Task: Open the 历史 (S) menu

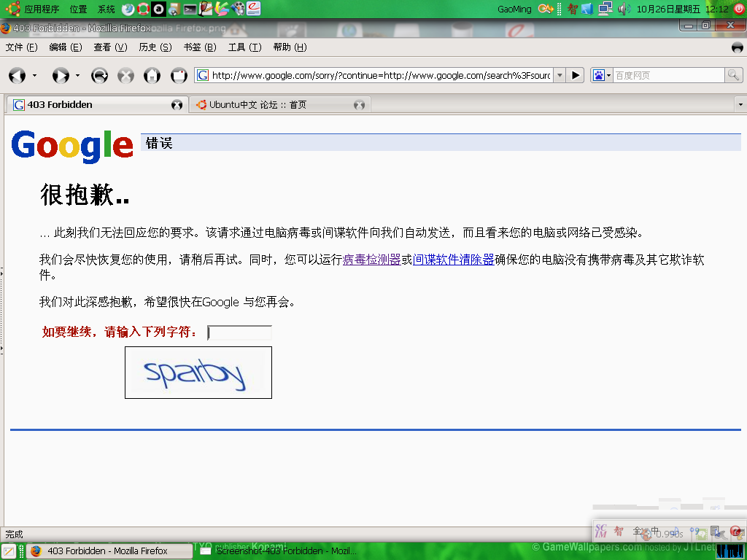Action: click(x=155, y=47)
